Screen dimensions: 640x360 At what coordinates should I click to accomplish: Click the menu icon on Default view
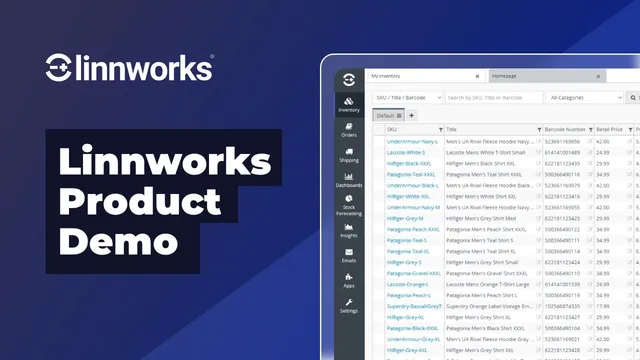(x=399, y=116)
